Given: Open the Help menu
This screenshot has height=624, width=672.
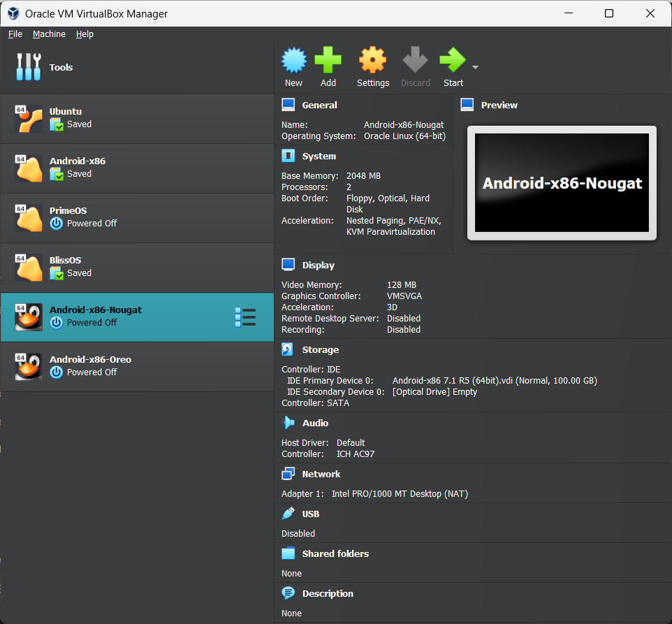Looking at the screenshot, I should (85, 34).
